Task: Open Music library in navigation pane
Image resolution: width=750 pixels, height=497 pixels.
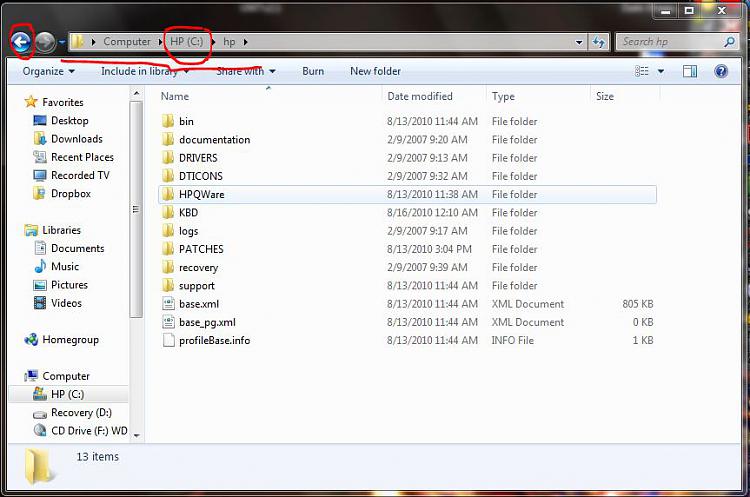Action: point(56,266)
